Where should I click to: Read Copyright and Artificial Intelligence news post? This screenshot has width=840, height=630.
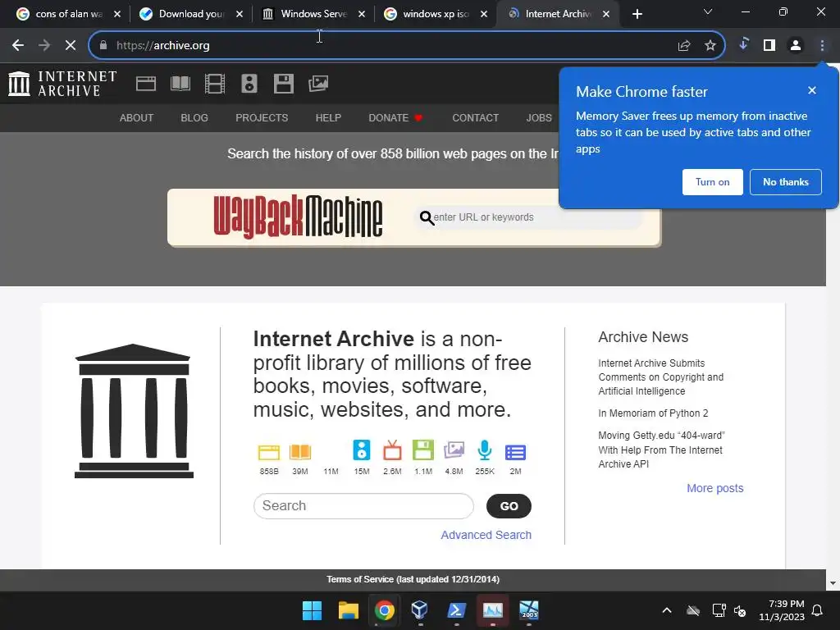click(x=660, y=377)
